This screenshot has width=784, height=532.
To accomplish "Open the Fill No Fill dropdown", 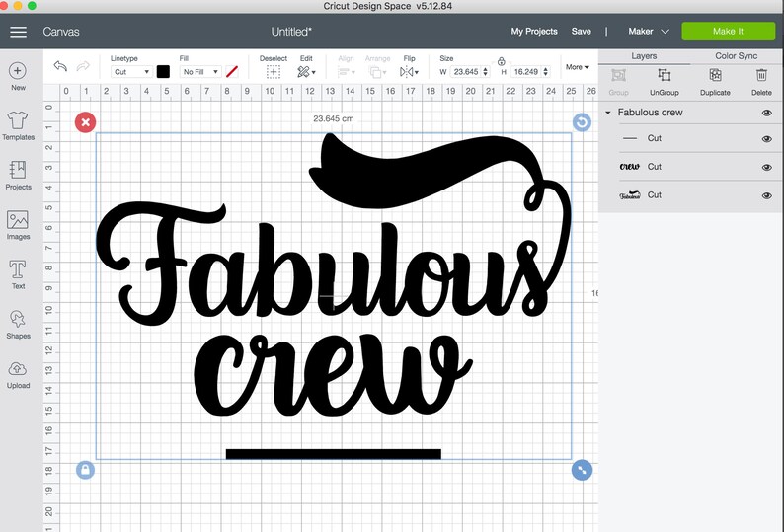I will tap(200, 72).
